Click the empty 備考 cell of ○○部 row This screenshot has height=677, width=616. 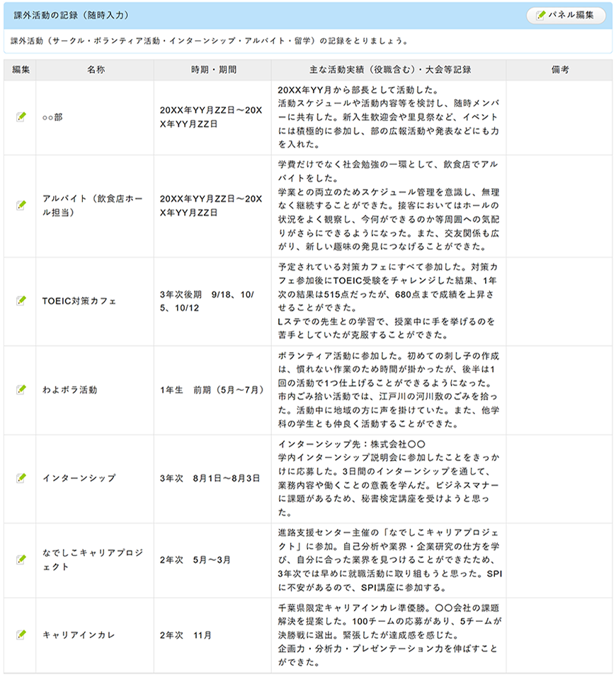(x=559, y=118)
